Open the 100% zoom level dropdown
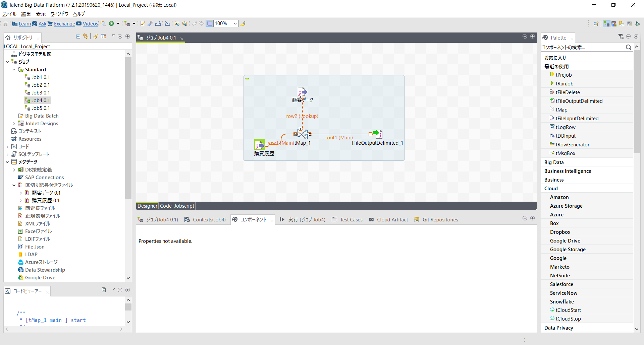Image resolution: width=644 pixels, height=345 pixels. tap(235, 23)
